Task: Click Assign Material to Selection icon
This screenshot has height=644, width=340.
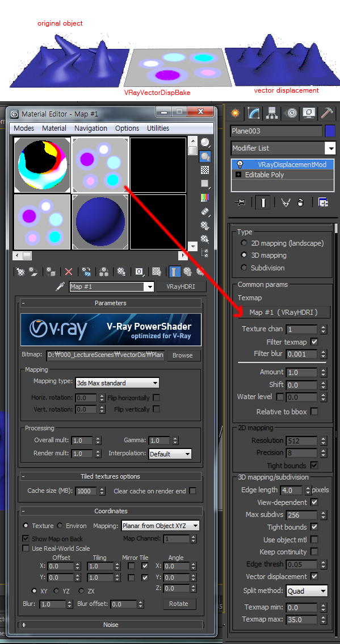Action: pyautogui.click(x=51, y=272)
